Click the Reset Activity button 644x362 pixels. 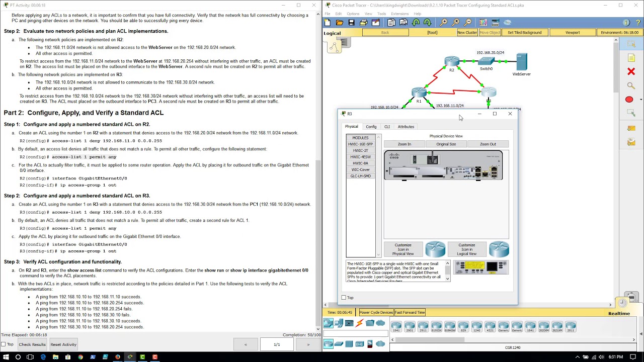(x=63, y=344)
